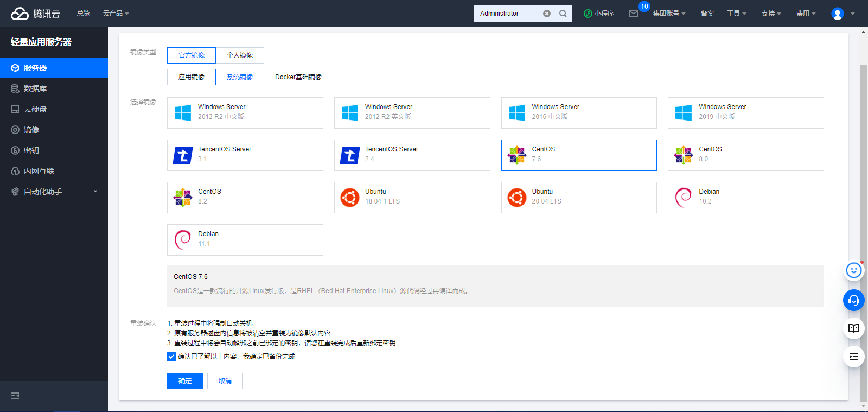Clear the Administrator search text
This screenshot has width=868, height=412.
pos(547,14)
